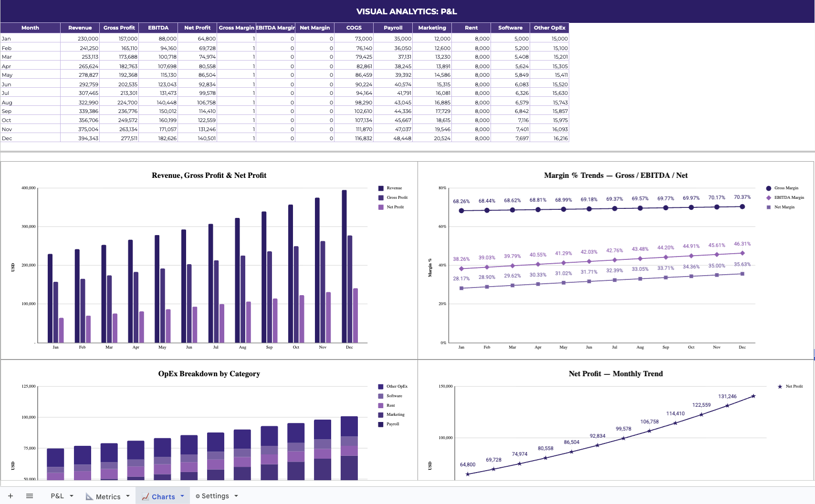This screenshot has width=815, height=504.
Task: Select the Gross Profit column header
Action: tap(119, 28)
